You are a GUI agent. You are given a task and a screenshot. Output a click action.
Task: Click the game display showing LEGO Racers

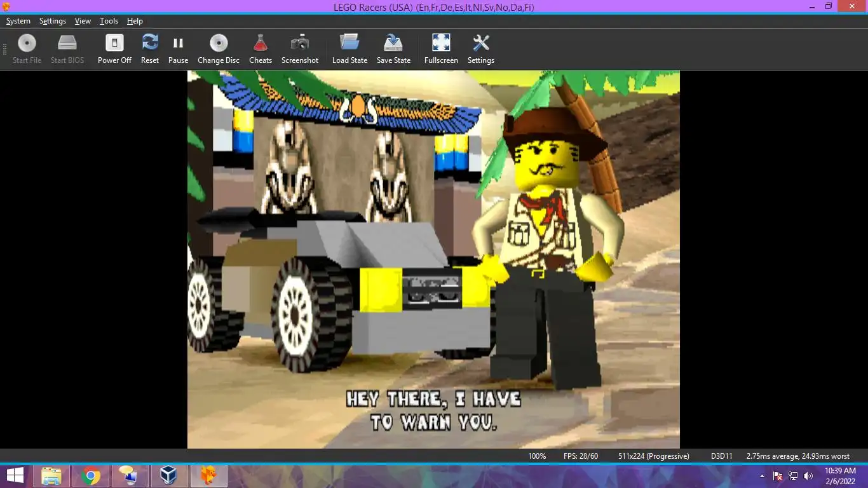[x=433, y=259]
